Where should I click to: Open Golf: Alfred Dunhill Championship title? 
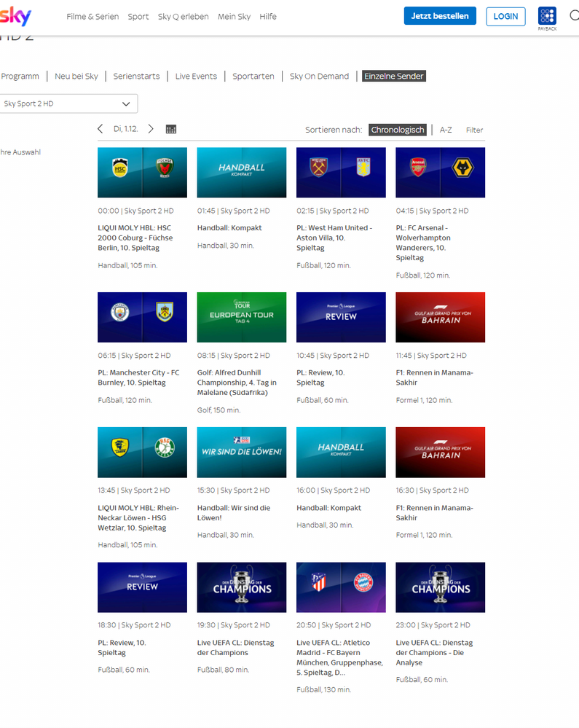pos(237,383)
